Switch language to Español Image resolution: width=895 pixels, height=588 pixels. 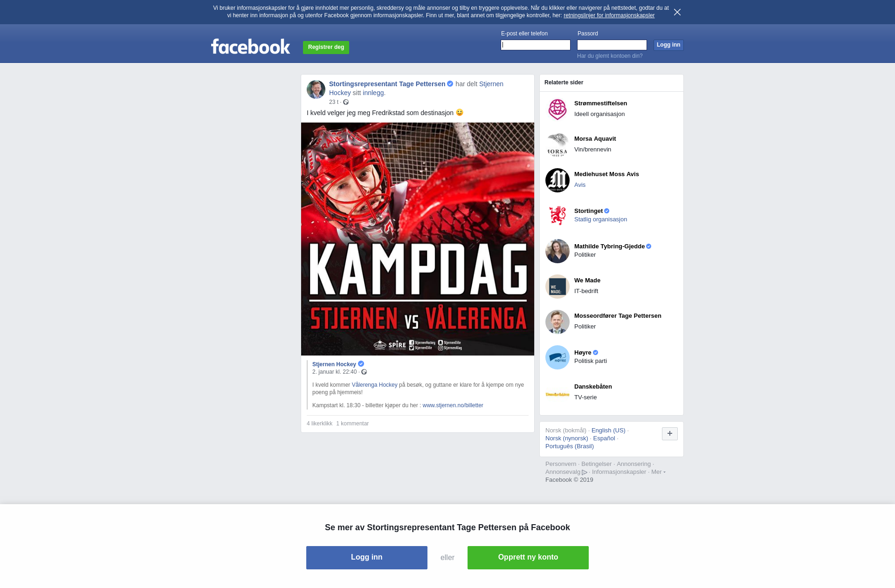click(x=604, y=438)
